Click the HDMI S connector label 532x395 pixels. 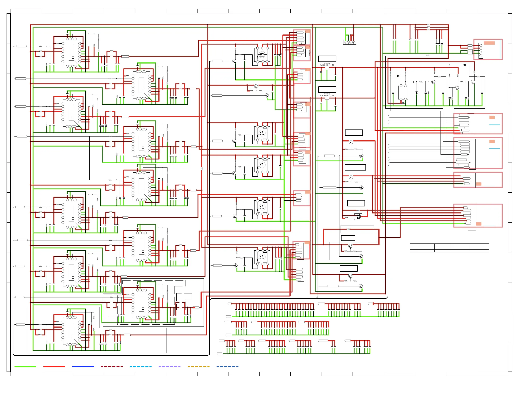tap(309, 53)
